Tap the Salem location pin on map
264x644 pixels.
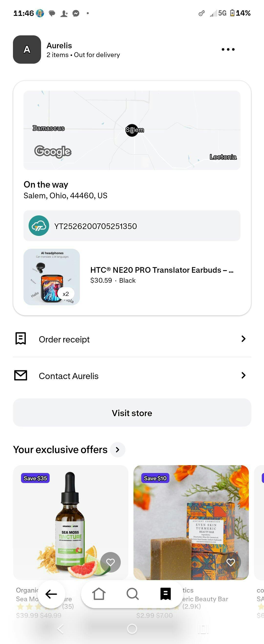click(x=132, y=130)
